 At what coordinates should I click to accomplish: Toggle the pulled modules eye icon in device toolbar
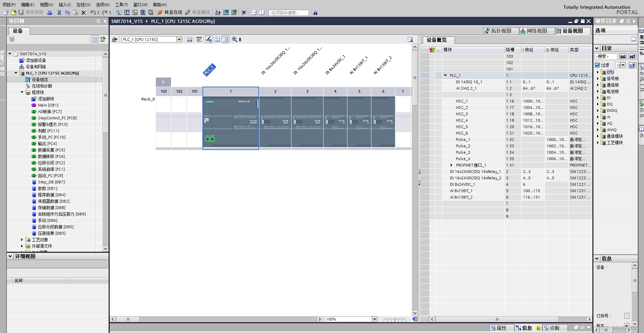pos(209,39)
